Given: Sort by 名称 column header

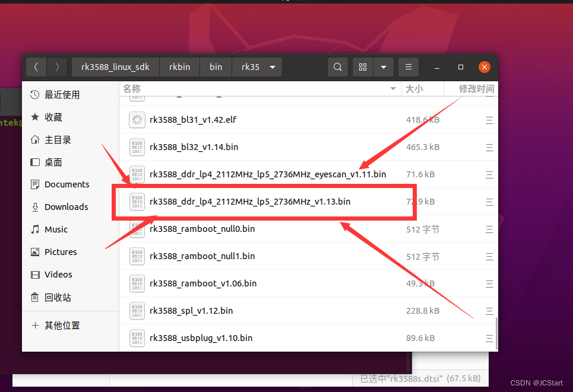Looking at the screenshot, I should tap(261, 89).
